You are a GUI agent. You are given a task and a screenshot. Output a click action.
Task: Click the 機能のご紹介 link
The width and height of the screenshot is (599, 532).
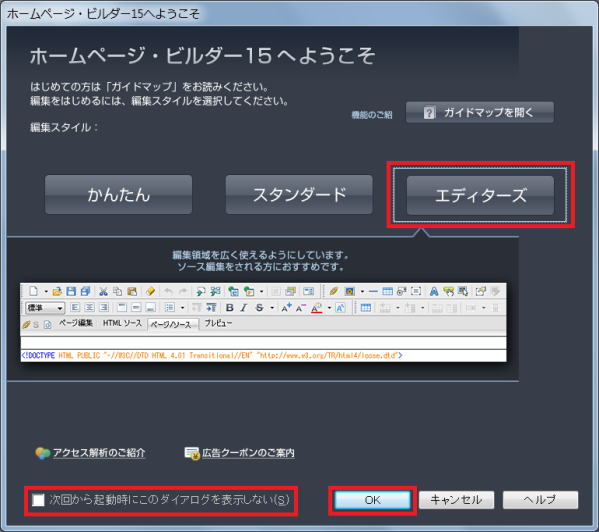coord(372,115)
